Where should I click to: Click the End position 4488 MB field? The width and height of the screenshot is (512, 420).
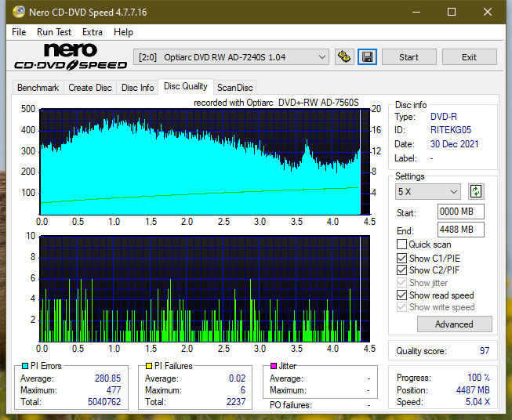click(461, 230)
